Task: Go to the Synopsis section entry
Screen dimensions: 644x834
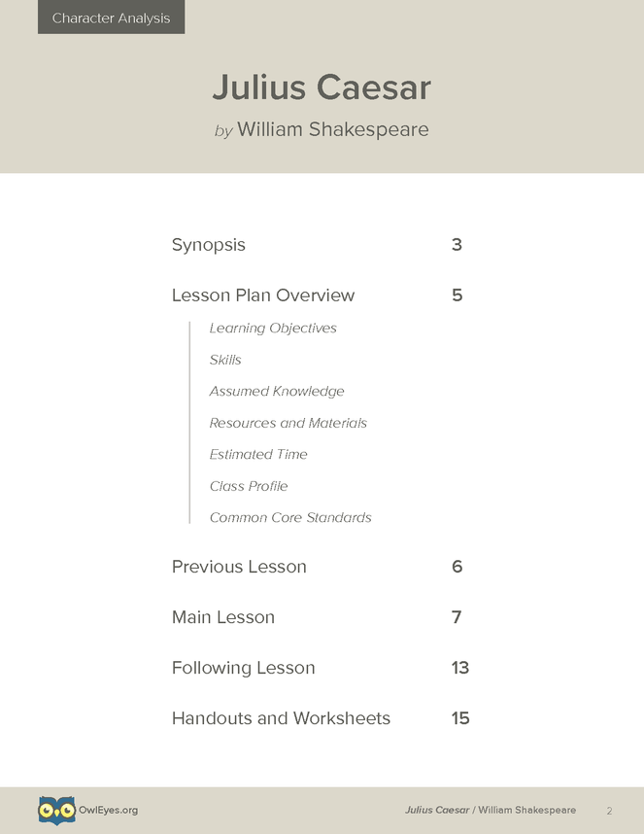Action: coord(208,245)
